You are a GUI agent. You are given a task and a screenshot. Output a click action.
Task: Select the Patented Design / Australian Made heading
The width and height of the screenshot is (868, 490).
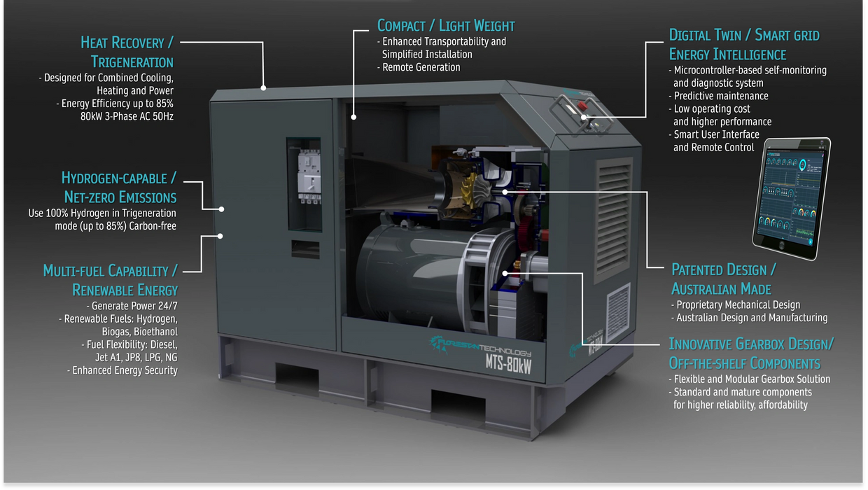pyautogui.click(x=724, y=279)
